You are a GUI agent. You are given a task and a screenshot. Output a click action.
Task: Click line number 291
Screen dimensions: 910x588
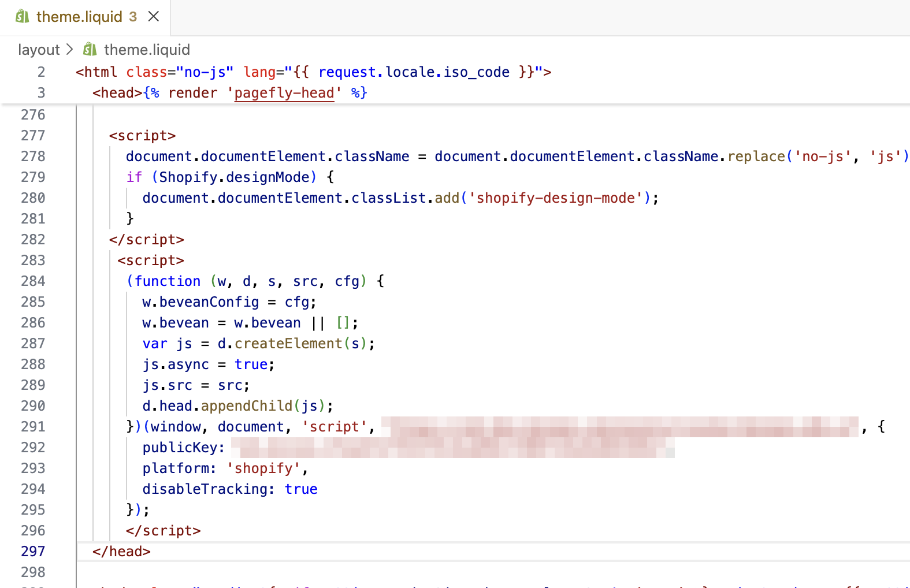click(33, 427)
